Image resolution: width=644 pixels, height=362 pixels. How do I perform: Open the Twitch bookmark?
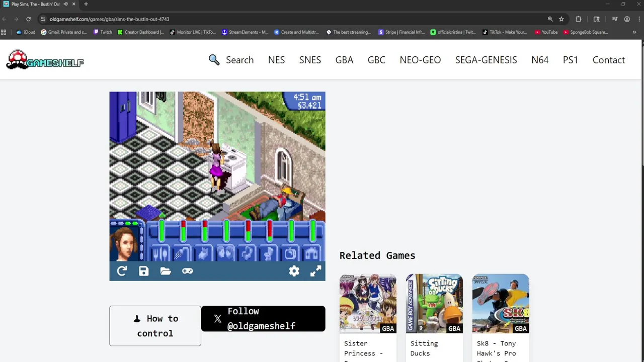(x=103, y=32)
